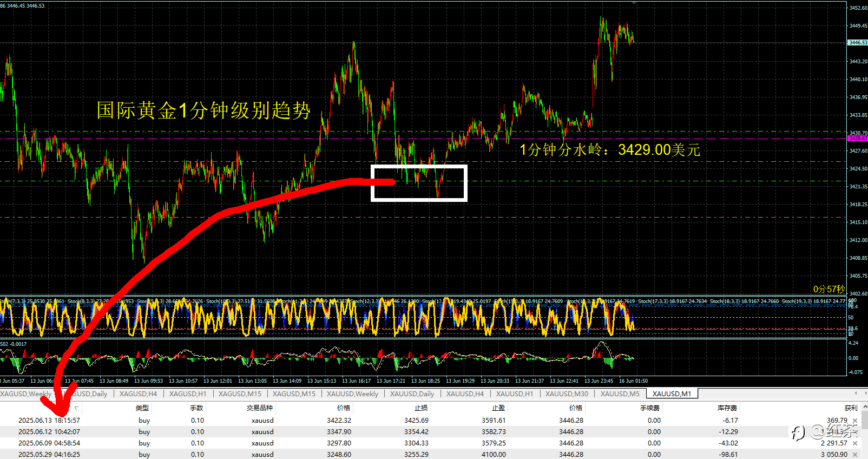This screenshot has width=868, height=459.
Task: Close the order with 2 291.57 profit
Action: tap(855, 443)
